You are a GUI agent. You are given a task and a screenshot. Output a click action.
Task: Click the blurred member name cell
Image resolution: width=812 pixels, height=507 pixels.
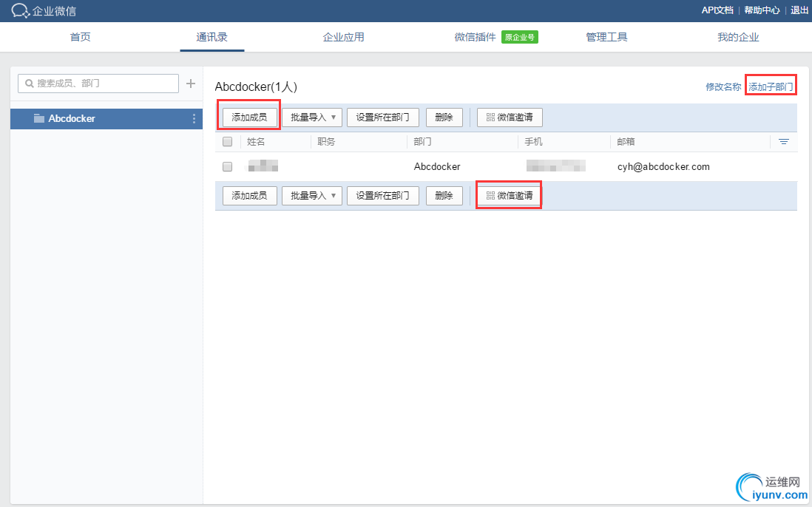263,166
